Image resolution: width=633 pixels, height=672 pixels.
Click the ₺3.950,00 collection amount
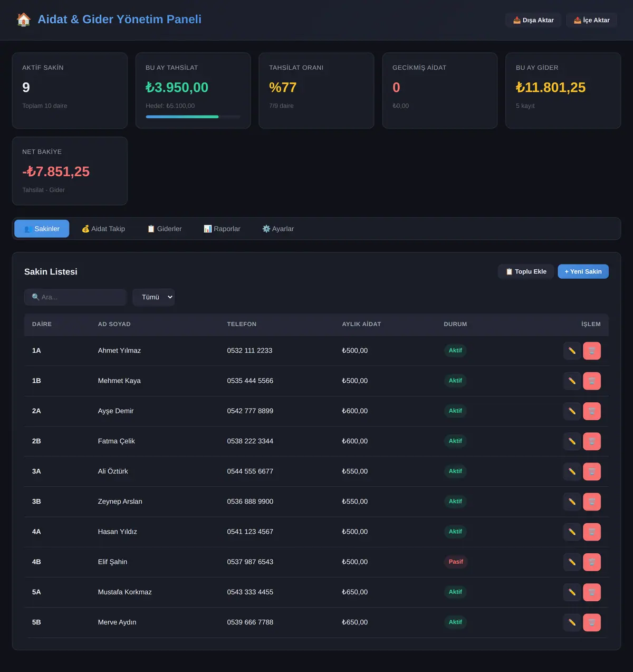(x=177, y=88)
